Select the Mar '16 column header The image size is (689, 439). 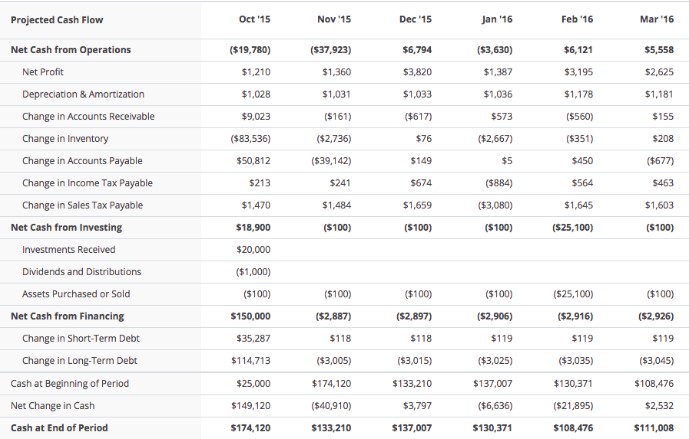pos(656,19)
